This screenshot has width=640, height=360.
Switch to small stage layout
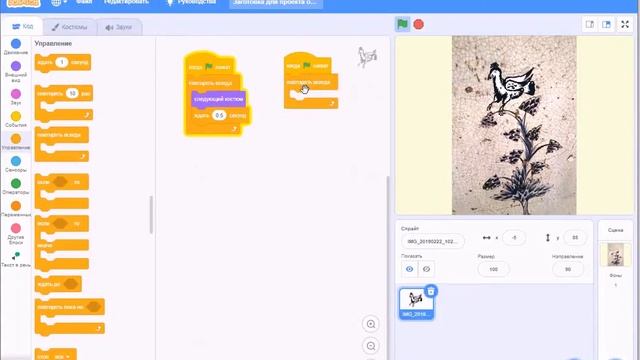(590, 24)
